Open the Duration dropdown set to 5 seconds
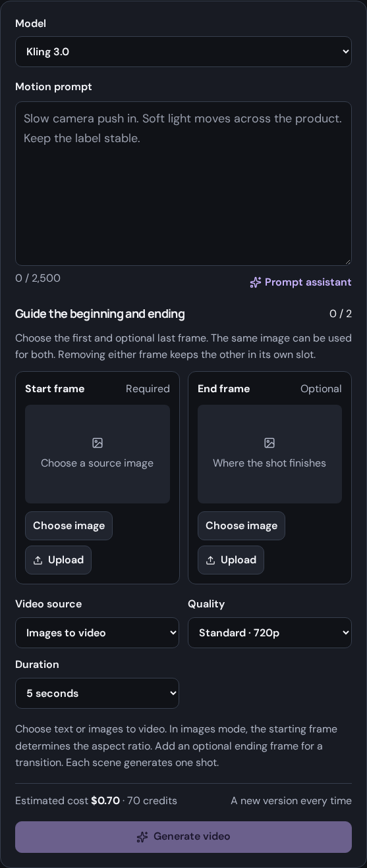Image resolution: width=367 pixels, height=868 pixels. [97, 693]
